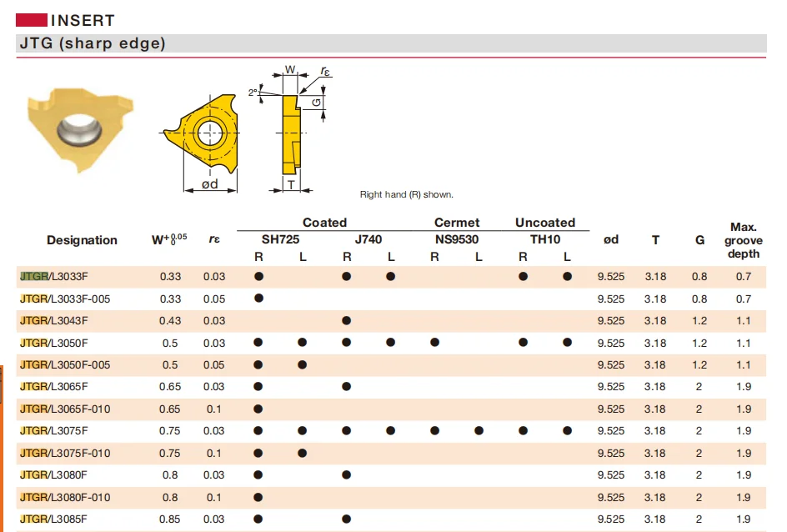Click the G column header
The width and height of the screenshot is (787, 532).
point(699,240)
